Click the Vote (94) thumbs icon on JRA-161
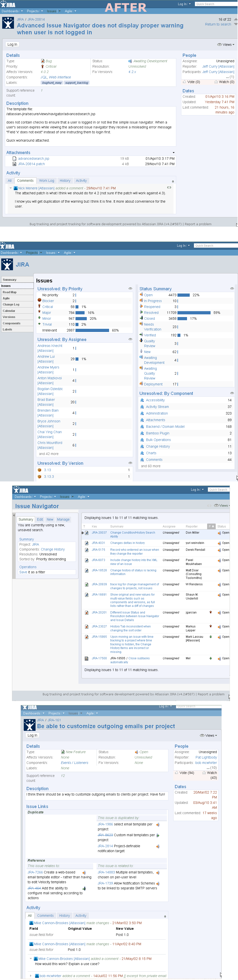Viewport: 238px width, 980px height. [x=176, y=773]
